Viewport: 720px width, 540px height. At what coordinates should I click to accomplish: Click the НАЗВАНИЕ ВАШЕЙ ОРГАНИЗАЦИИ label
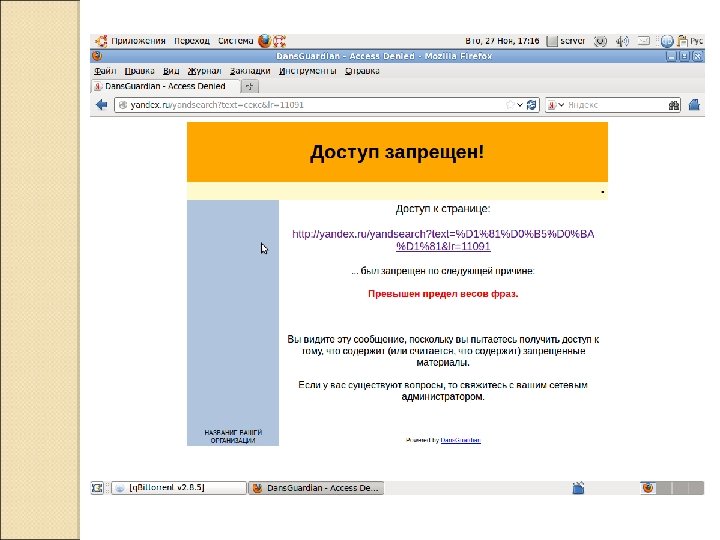click(233, 436)
